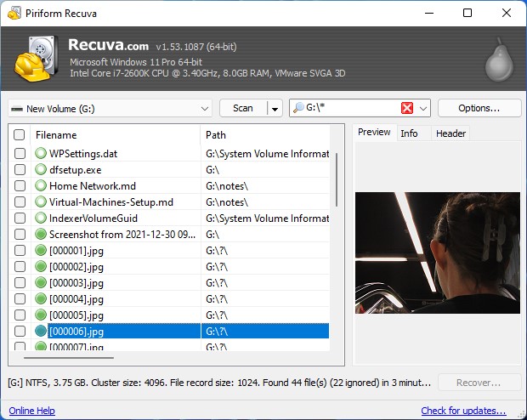Open the file filter path dropdown arrow
The image size is (527, 420).
point(423,108)
